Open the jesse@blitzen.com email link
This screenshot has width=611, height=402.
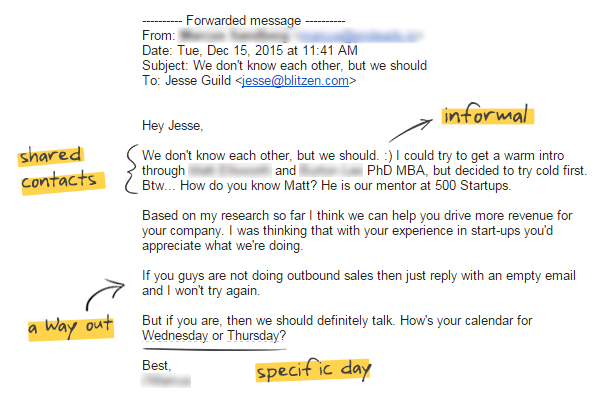coord(295,81)
